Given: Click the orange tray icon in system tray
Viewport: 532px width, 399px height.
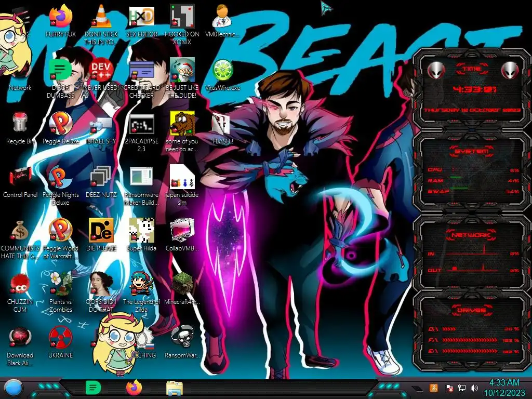Looking at the screenshot, I should (434, 388).
